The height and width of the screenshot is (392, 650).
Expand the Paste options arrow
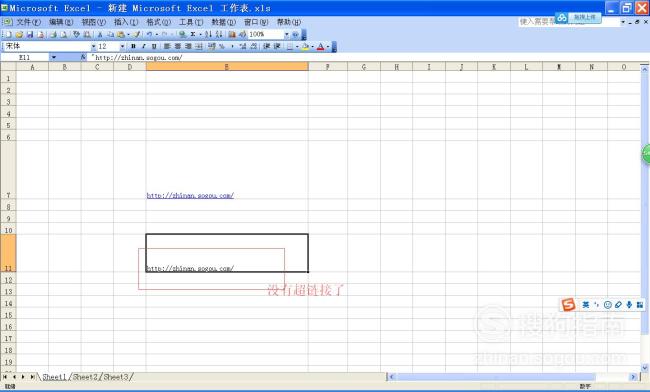coord(129,34)
